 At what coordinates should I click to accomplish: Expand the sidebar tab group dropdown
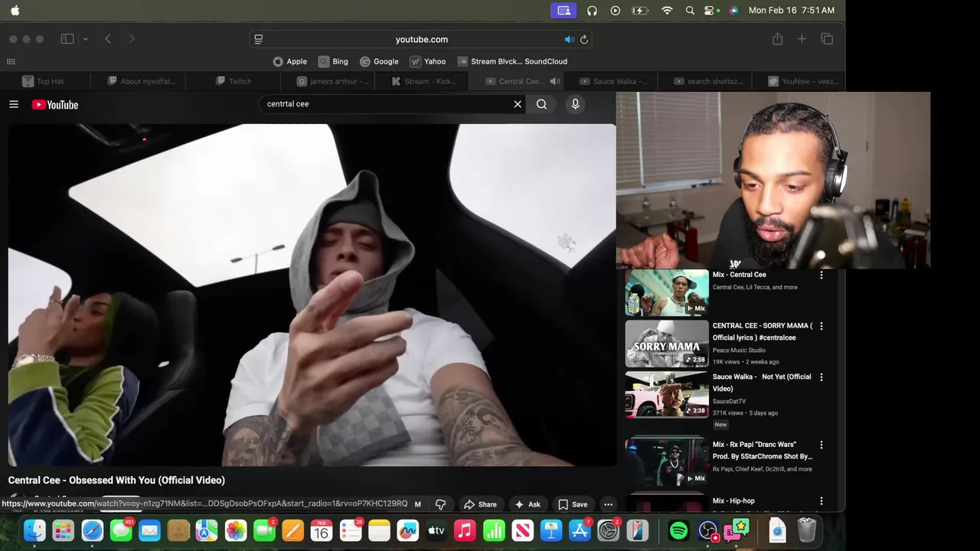coord(85,39)
